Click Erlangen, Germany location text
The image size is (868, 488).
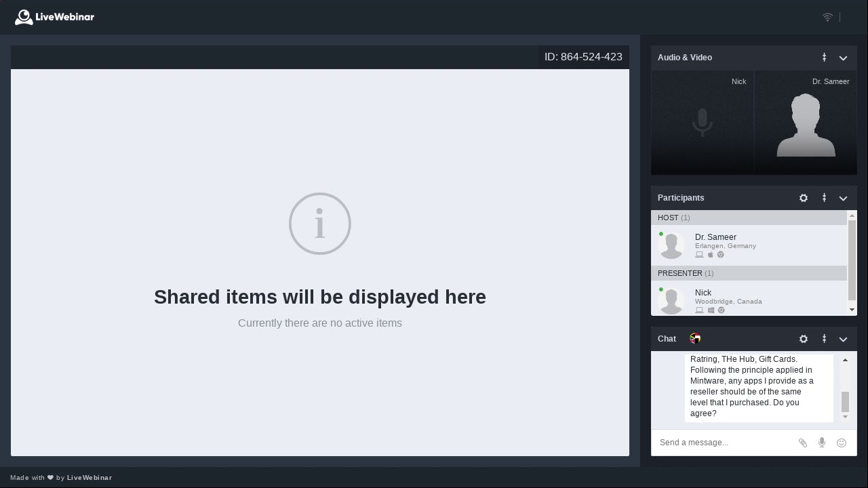click(726, 246)
